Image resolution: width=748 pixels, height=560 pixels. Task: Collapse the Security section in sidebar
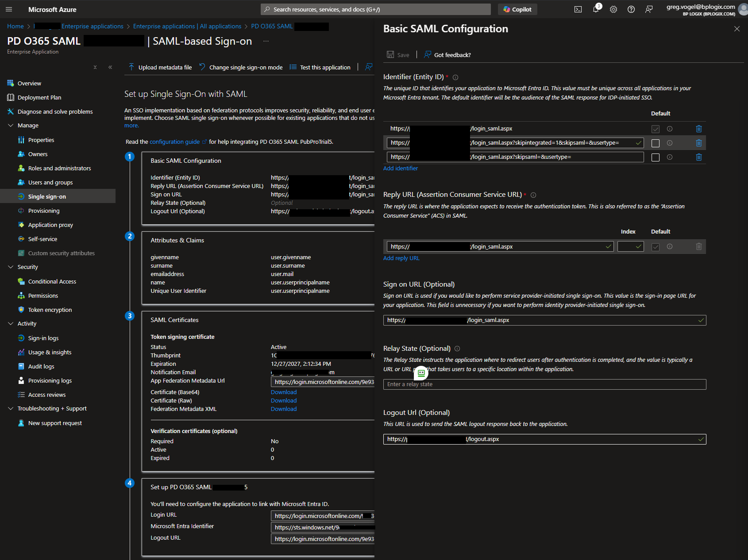(x=11, y=267)
